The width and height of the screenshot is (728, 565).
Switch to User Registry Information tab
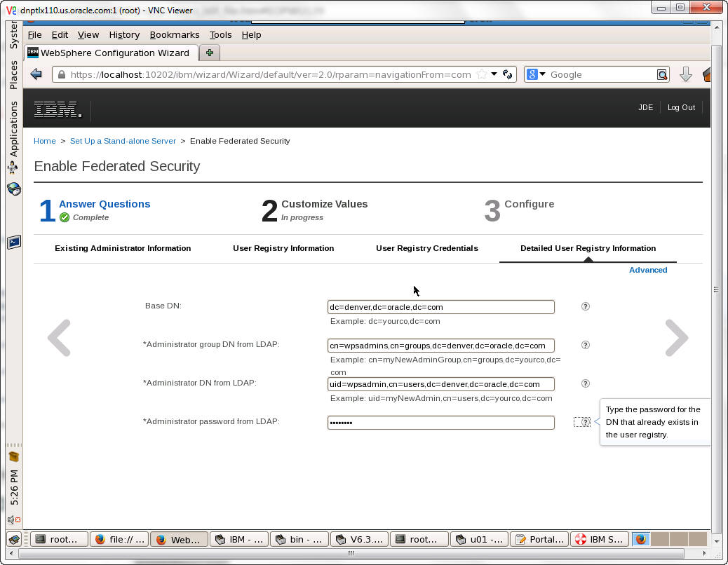[x=283, y=248]
